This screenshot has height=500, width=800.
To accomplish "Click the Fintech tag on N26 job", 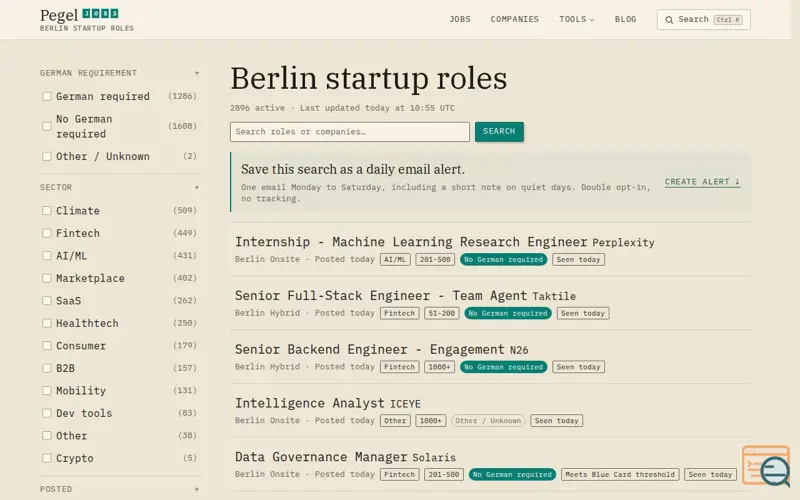I will click(399, 367).
